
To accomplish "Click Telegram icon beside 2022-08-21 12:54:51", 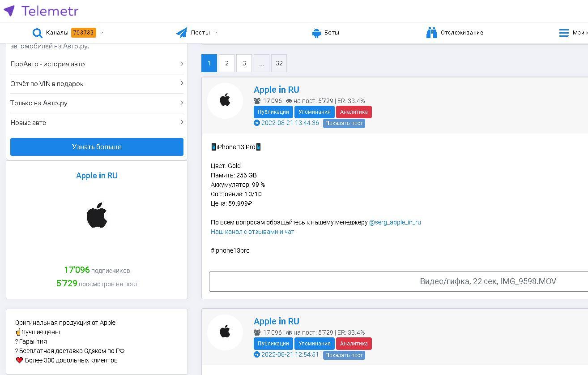I will coord(257,354).
